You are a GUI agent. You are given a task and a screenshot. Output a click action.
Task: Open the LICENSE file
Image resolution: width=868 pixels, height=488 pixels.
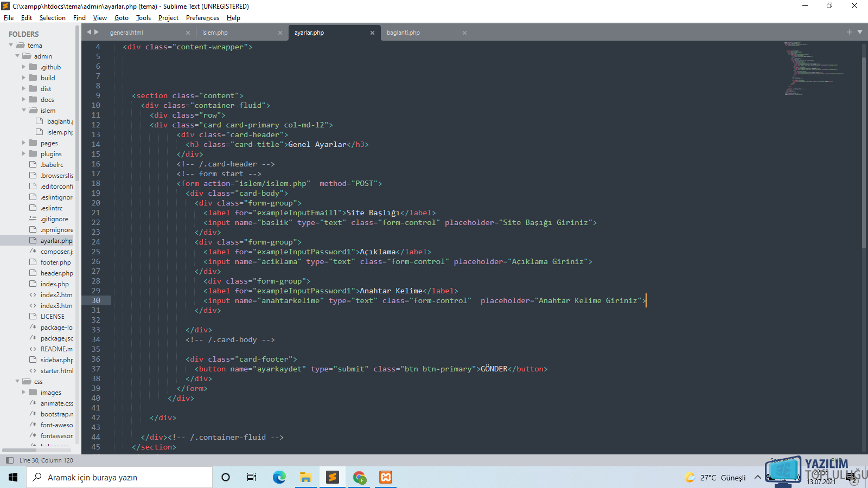click(52, 317)
